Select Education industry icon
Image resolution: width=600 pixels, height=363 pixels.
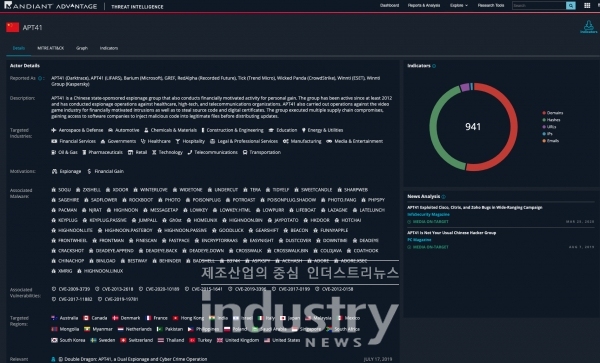pyautogui.click(x=271, y=130)
